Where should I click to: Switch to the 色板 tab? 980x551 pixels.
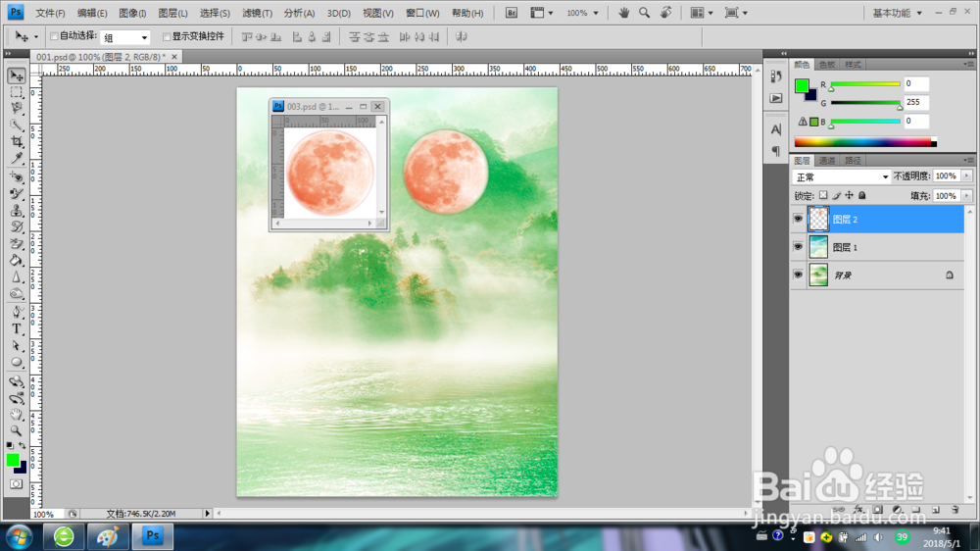pos(827,65)
